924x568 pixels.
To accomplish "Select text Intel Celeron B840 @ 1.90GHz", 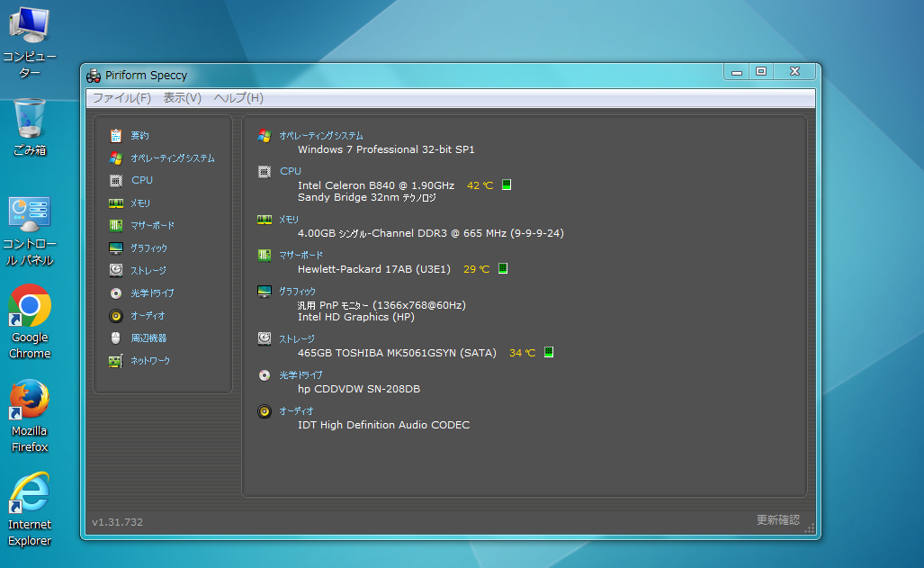I will [376, 185].
